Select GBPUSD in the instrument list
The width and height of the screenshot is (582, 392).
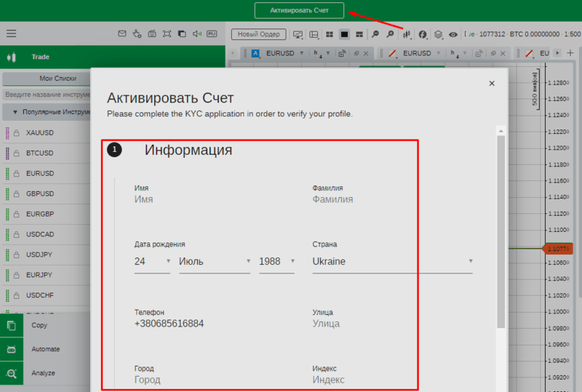[47, 193]
